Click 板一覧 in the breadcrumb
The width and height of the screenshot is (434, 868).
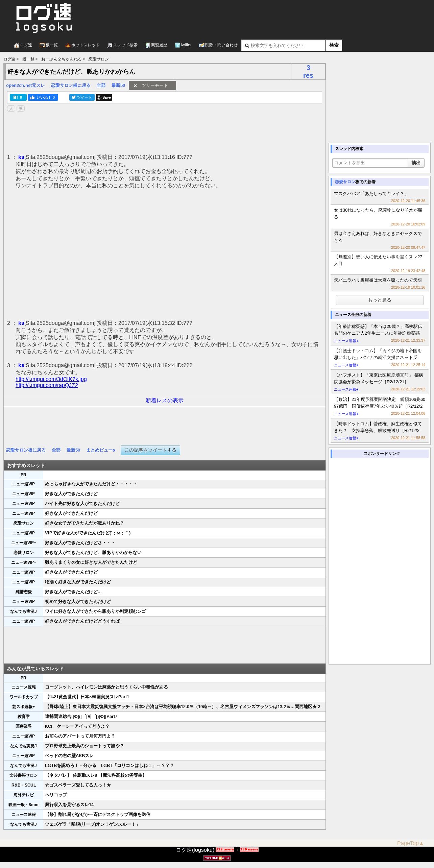coord(28,59)
